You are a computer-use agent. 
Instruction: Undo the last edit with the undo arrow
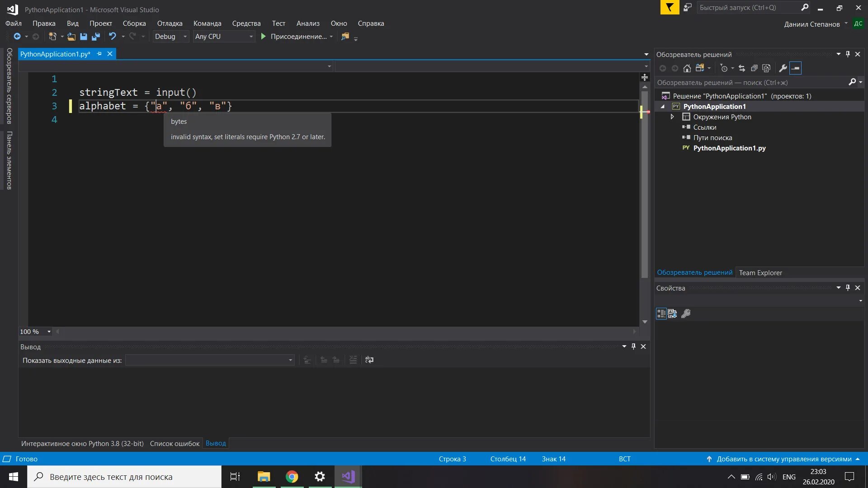pyautogui.click(x=113, y=37)
